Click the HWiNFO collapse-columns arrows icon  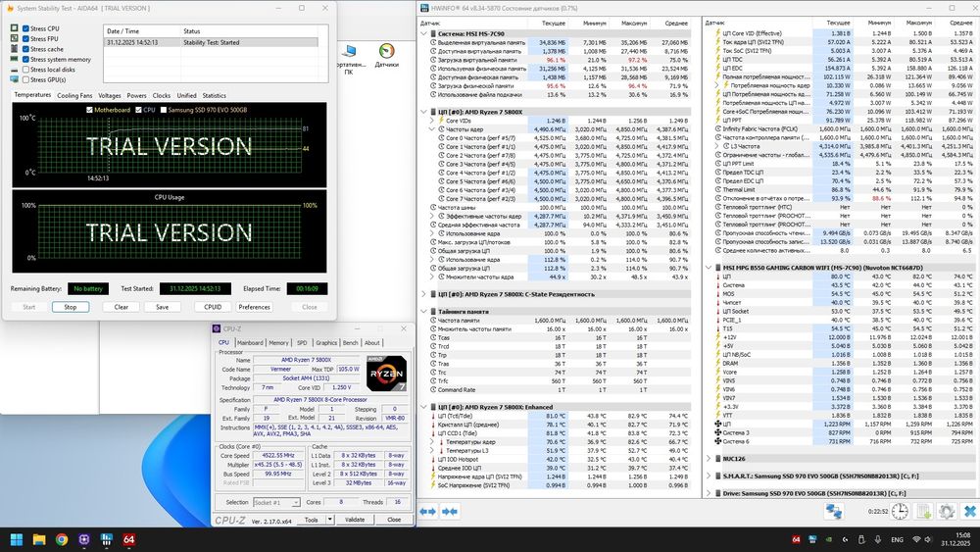tap(450, 512)
